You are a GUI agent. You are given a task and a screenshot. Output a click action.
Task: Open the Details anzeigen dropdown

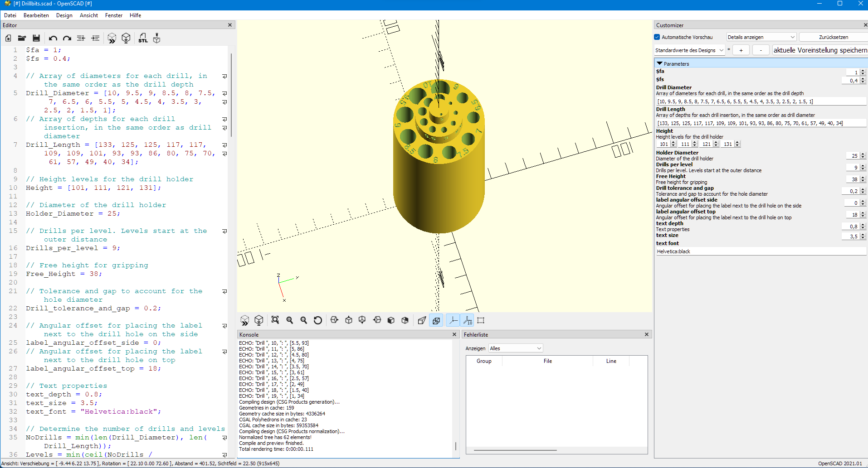pos(761,37)
